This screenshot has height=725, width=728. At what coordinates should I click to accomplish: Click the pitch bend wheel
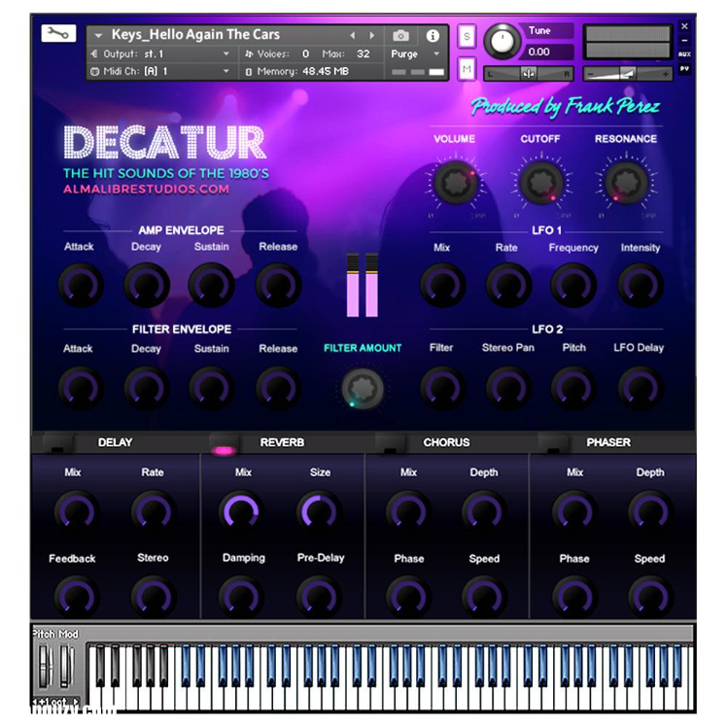click(x=46, y=667)
